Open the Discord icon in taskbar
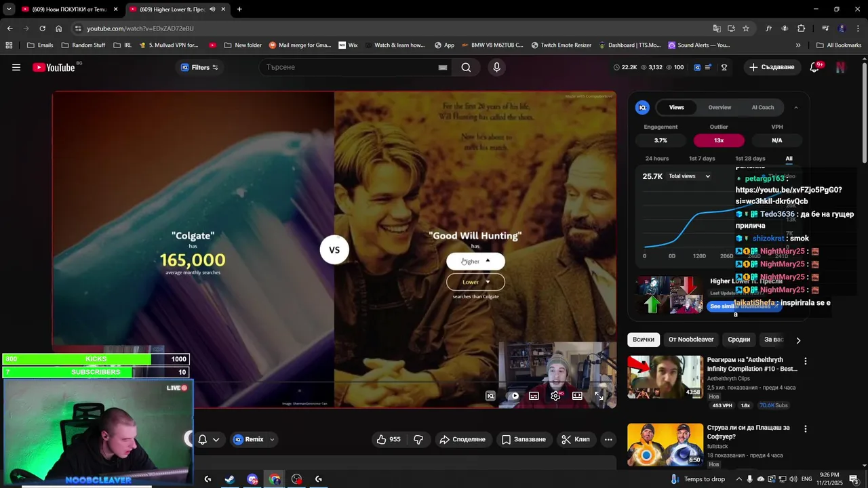Screen dimensions: 868x488 click(252, 479)
